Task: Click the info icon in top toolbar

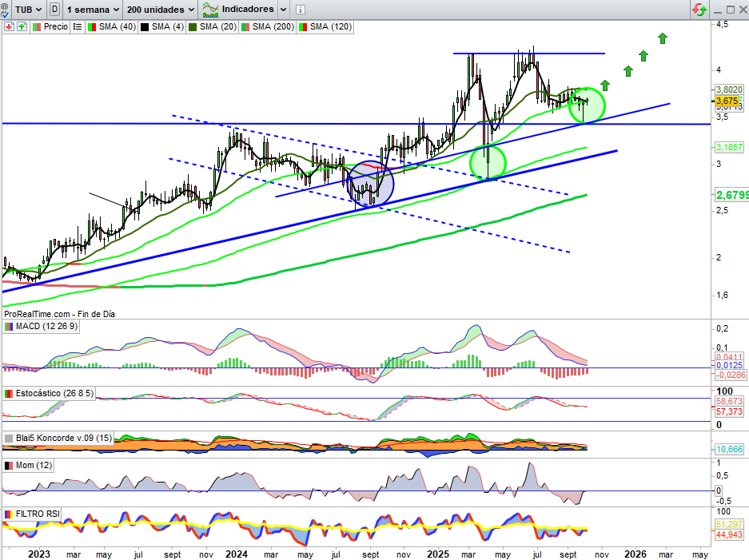Action: pyautogui.click(x=301, y=10)
